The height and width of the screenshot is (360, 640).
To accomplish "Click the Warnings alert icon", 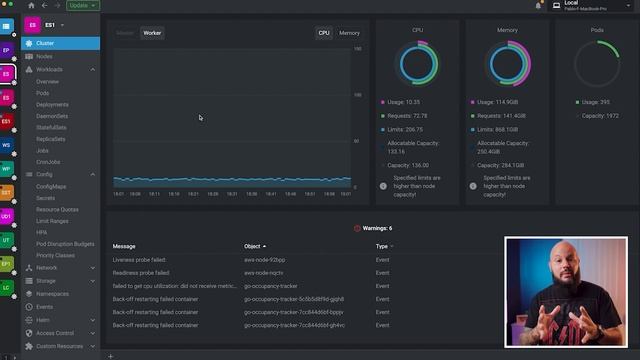I will [357, 228].
